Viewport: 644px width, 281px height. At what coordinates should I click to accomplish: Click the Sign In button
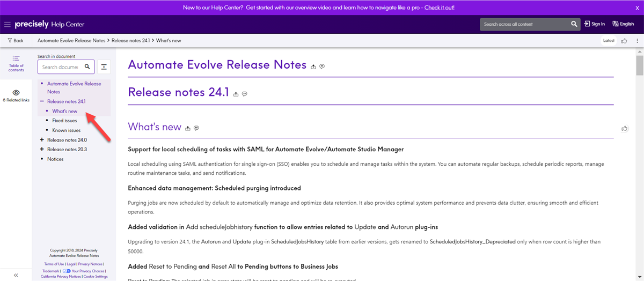coord(595,24)
